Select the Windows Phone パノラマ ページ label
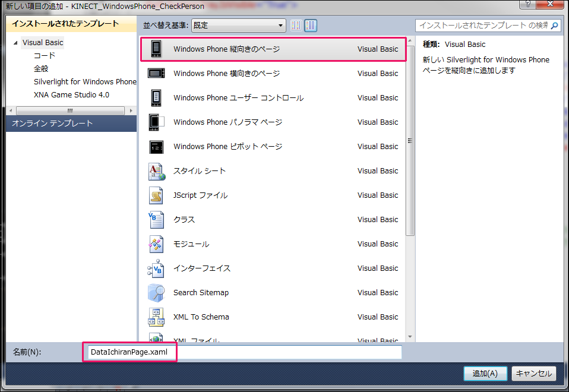569x392 pixels. pos(228,122)
